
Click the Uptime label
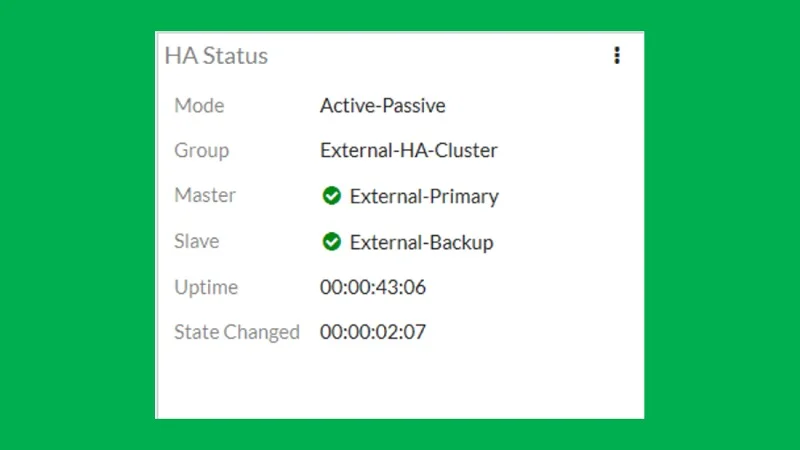[206, 288]
